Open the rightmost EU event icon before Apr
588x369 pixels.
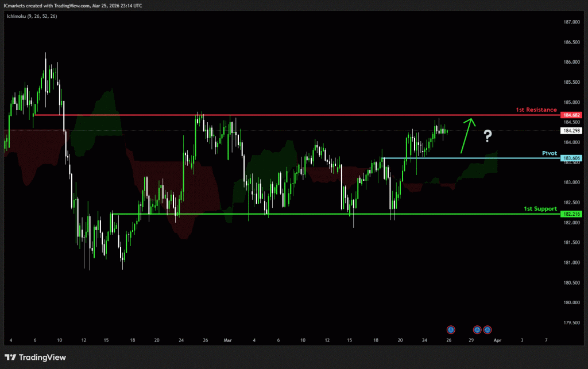pos(488,329)
